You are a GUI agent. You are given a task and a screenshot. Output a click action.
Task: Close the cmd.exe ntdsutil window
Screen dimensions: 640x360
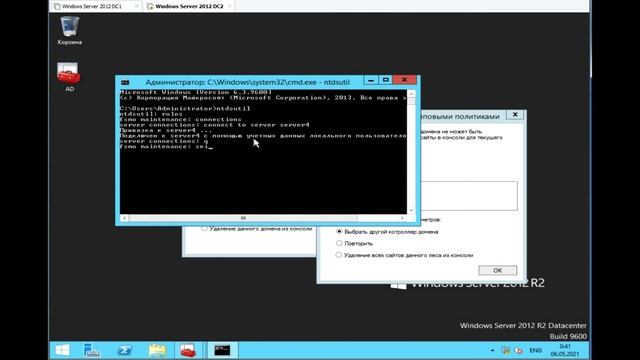click(404, 80)
